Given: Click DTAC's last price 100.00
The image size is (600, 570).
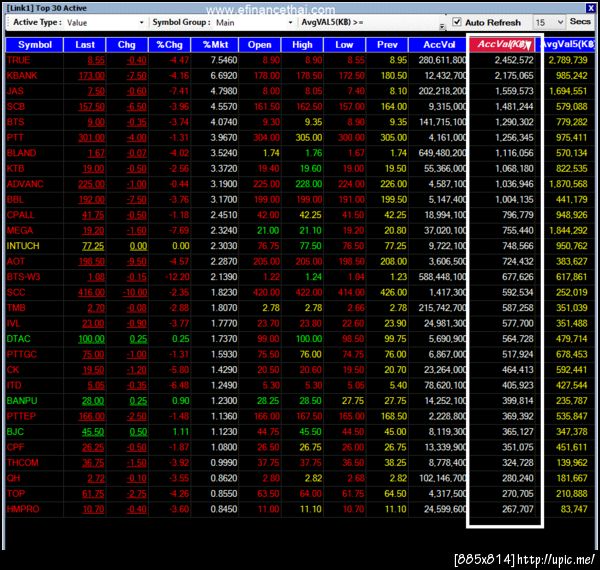Looking at the screenshot, I should click(91, 339).
